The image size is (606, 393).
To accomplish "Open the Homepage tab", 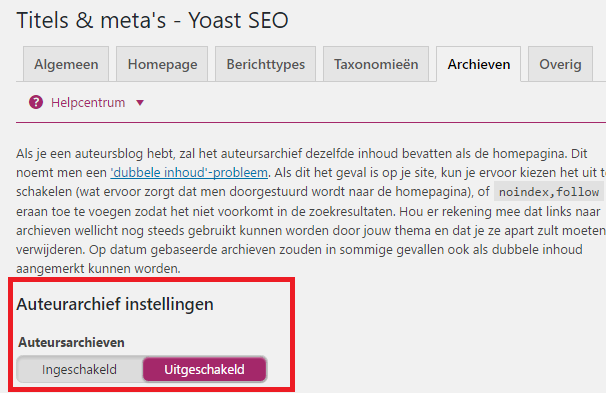I will [x=162, y=64].
